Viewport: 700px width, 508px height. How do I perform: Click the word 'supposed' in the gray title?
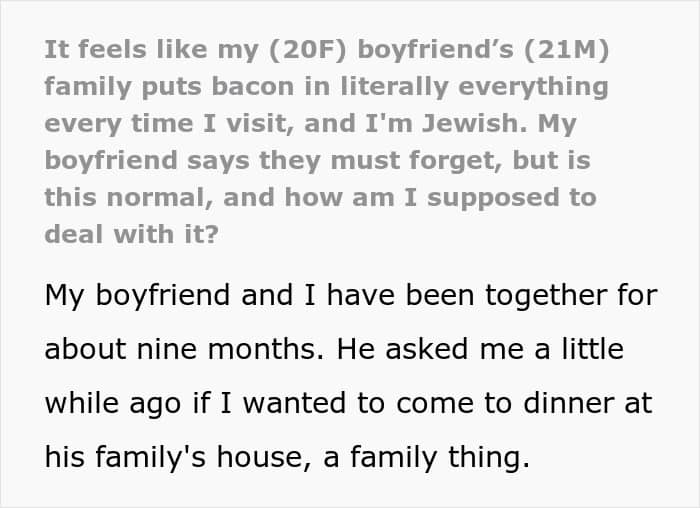(493, 198)
